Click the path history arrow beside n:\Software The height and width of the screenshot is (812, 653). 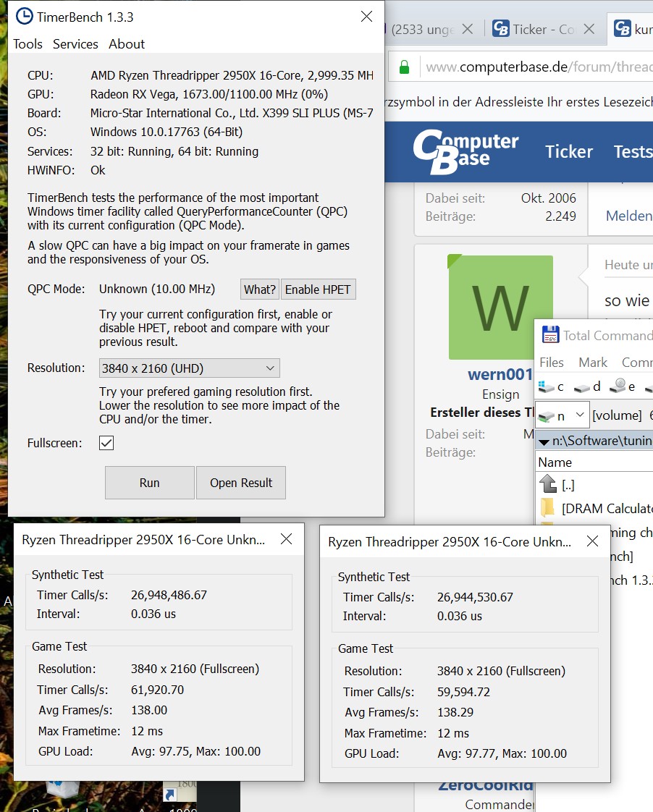544,441
